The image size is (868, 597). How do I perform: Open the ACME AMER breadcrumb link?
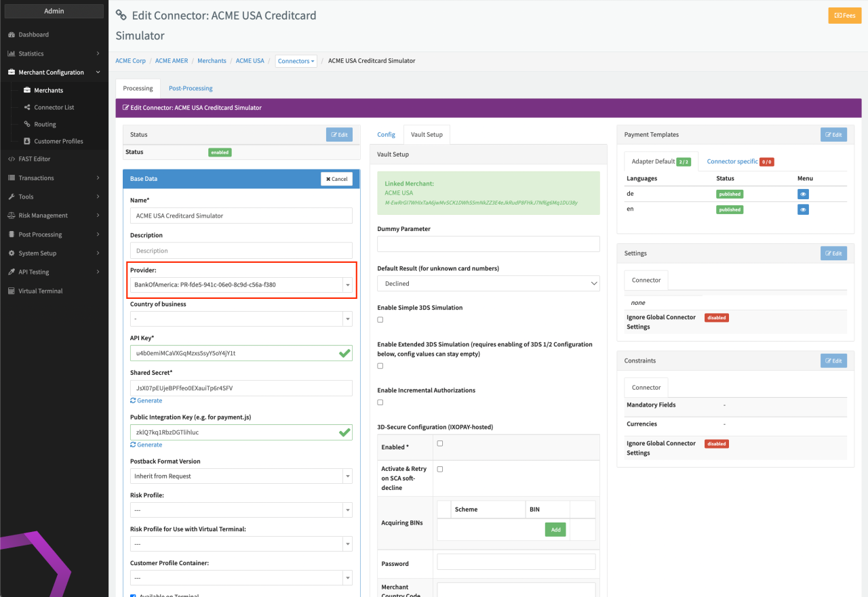pyautogui.click(x=172, y=61)
